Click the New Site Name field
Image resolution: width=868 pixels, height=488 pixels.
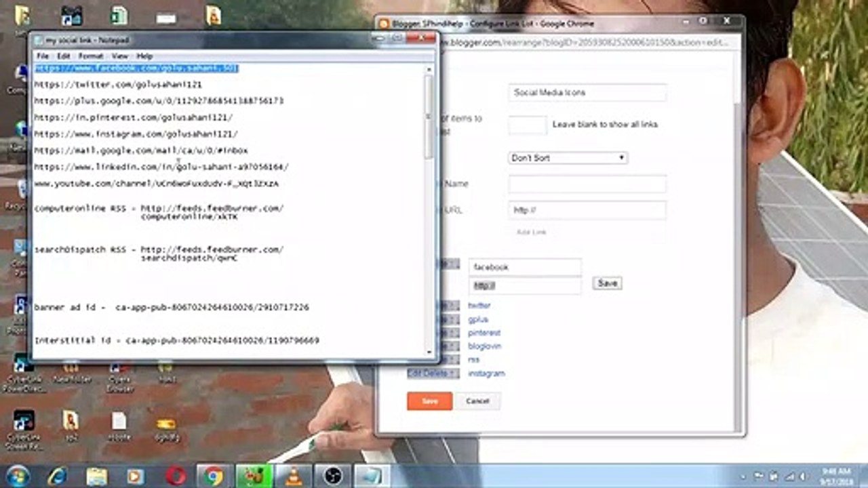coord(587,184)
